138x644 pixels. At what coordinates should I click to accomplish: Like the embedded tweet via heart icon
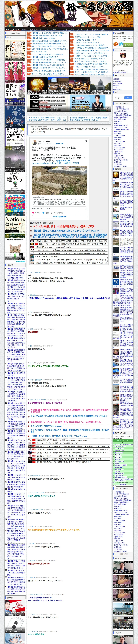point(33,213)
